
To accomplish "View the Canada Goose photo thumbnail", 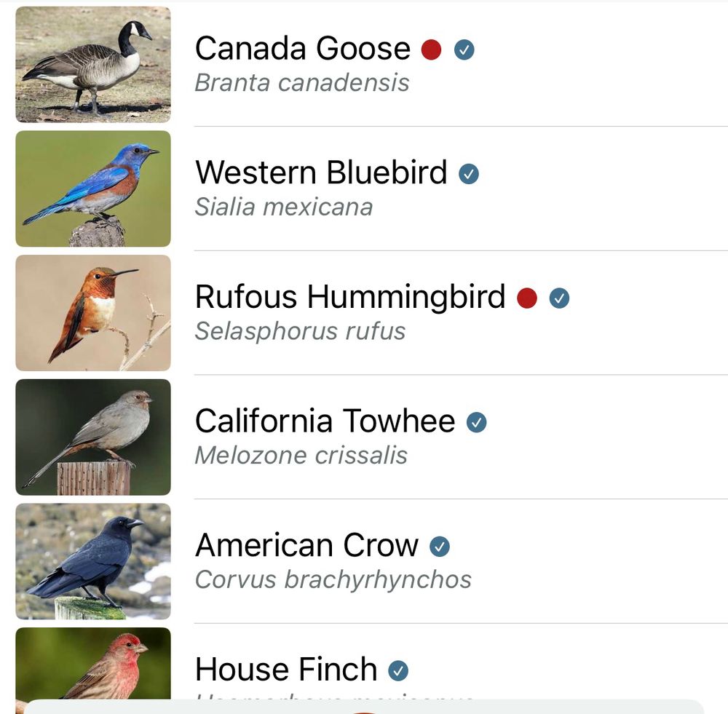I will [93, 64].
